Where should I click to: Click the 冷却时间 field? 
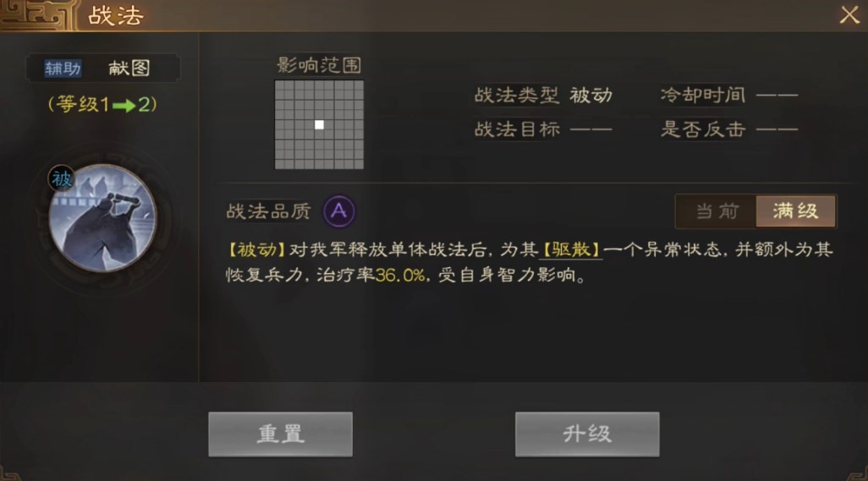pyautogui.click(x=729, y=95)
